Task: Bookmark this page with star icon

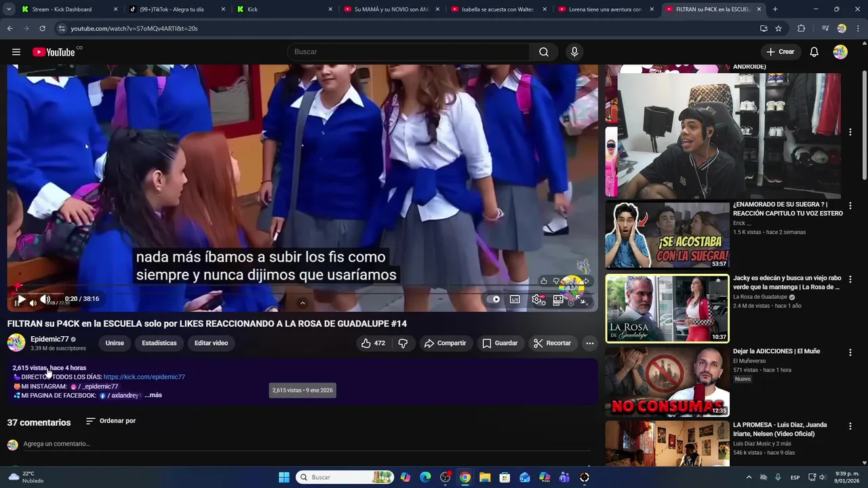Action: [778, 28]
